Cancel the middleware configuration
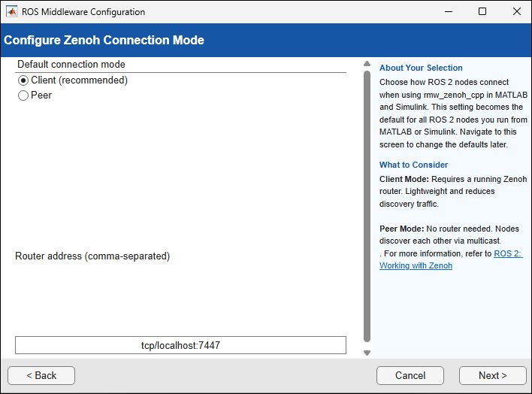 tap(410, 375)
